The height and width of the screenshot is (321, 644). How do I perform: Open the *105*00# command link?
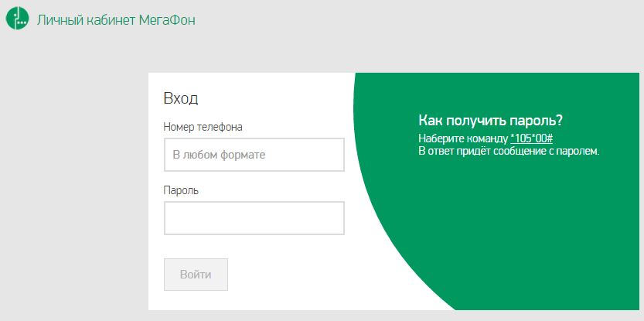[x=531, y=138]
